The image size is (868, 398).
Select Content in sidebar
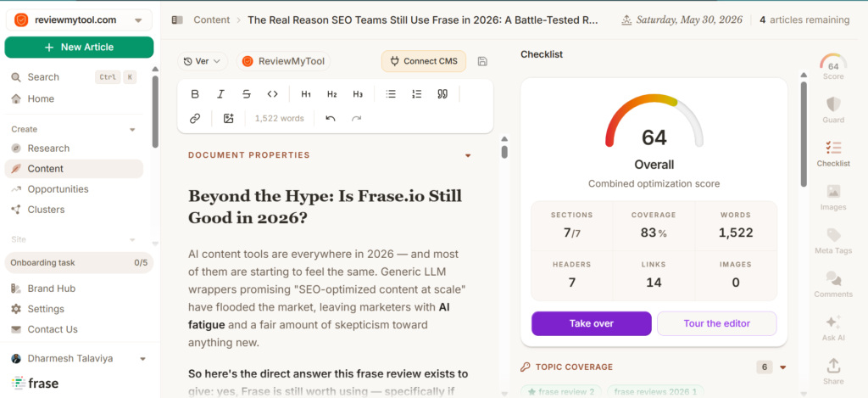74,169
